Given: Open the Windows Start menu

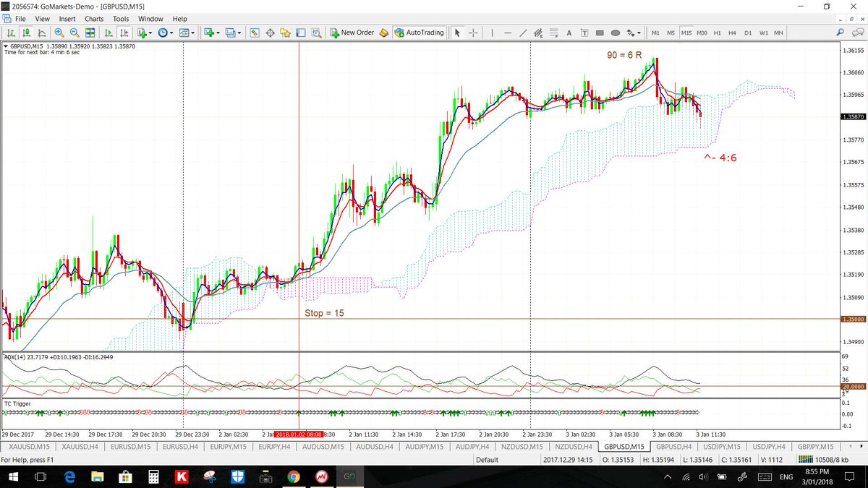Looking at the screenshot, I should tap(12, 477).
